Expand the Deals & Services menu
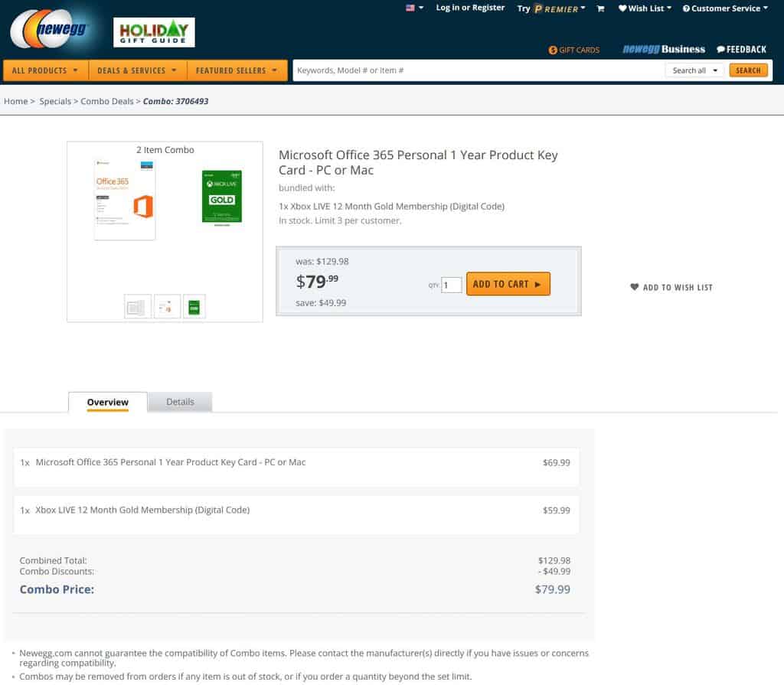The width and height of the screenshot is (784, 685). 137,70
